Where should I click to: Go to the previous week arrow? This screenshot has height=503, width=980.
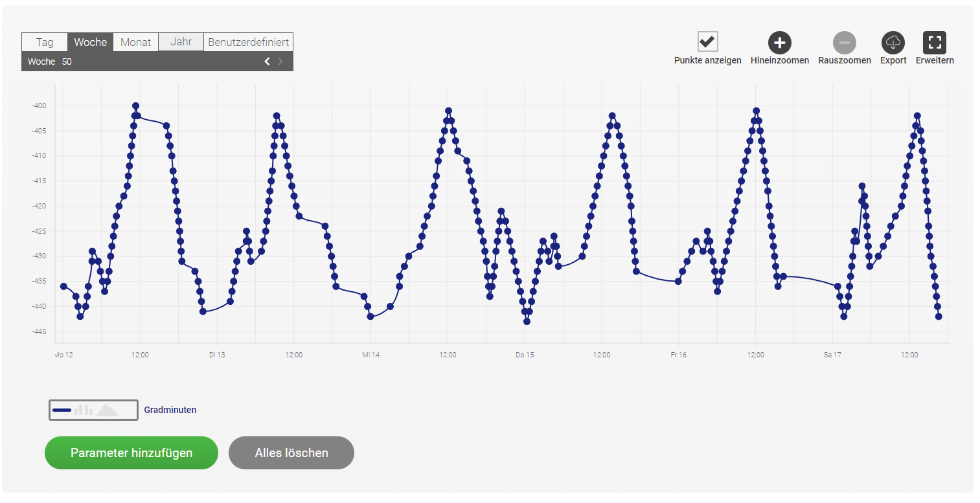(267, 61)
